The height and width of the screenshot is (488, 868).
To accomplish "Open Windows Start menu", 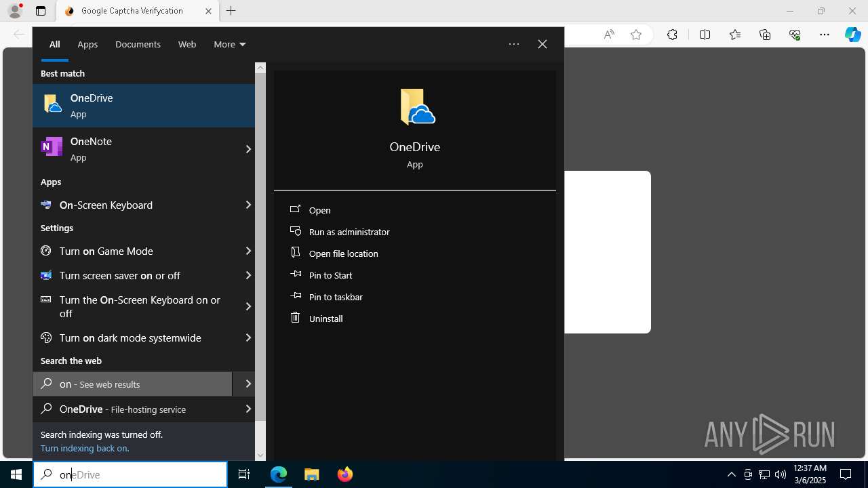I will tap(16, 474).
